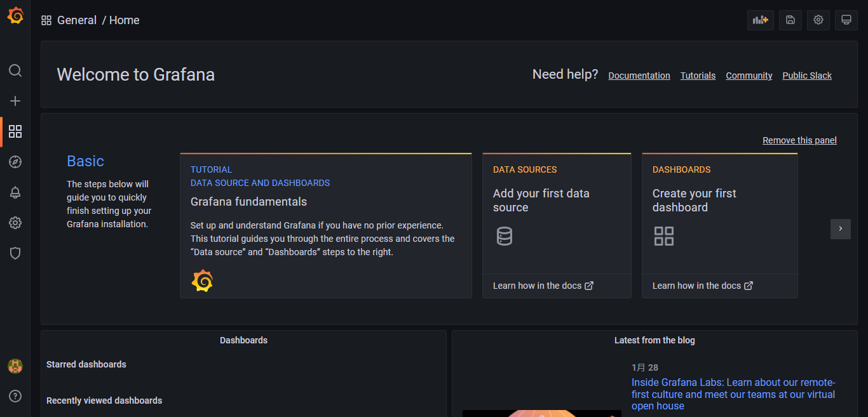Click the Starred dashboards heading
Screen dimensions: 868x417
[x=86, y=364]
